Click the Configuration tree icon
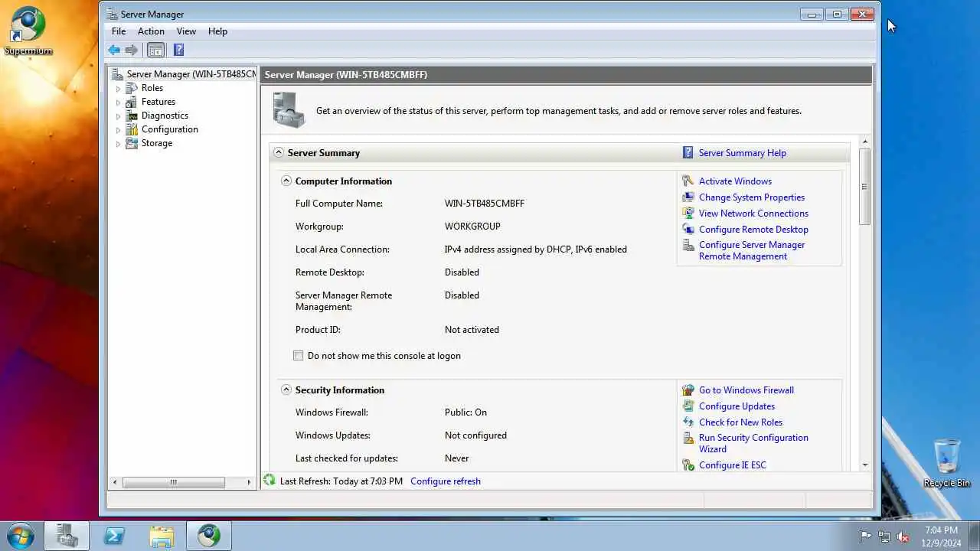This screenshot has width=980, height=551. [132, 129]
